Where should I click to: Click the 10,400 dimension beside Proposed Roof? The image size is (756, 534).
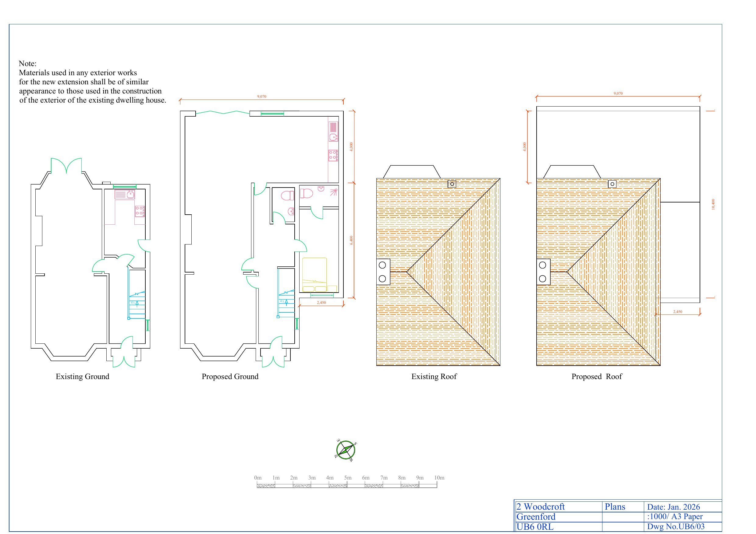click(713, 204)
